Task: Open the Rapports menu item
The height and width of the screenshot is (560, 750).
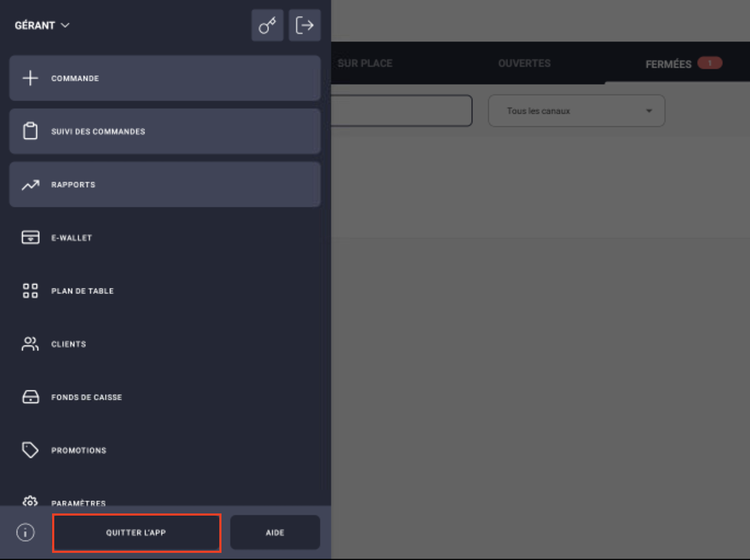Action: click(x=164, y=185)
